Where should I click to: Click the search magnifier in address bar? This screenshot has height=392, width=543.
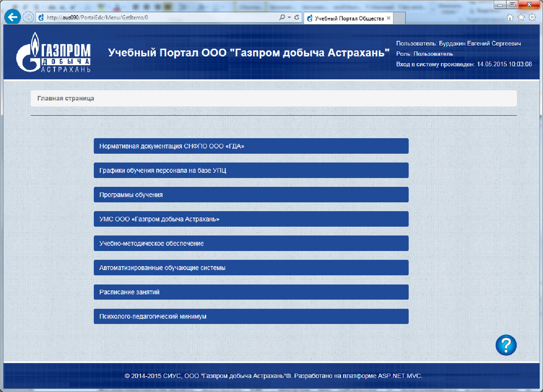[282, 17]
